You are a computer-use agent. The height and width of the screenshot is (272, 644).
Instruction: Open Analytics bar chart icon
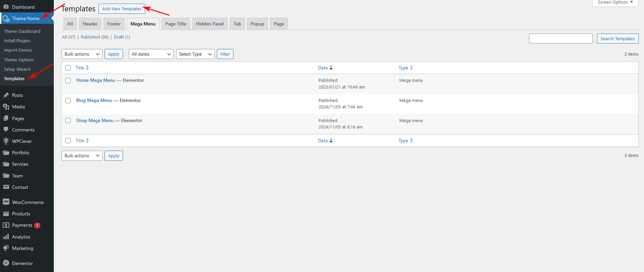[x=6, y=237]
